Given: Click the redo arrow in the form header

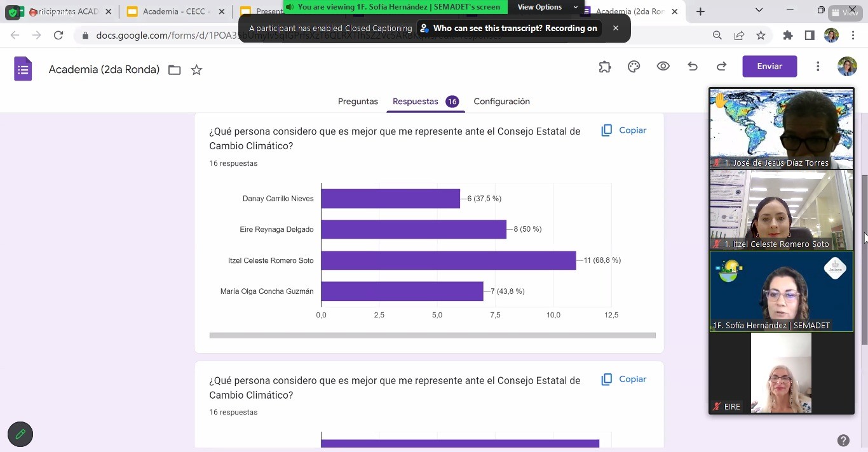Looking at the screenshot, I should (x=721, y=67).
